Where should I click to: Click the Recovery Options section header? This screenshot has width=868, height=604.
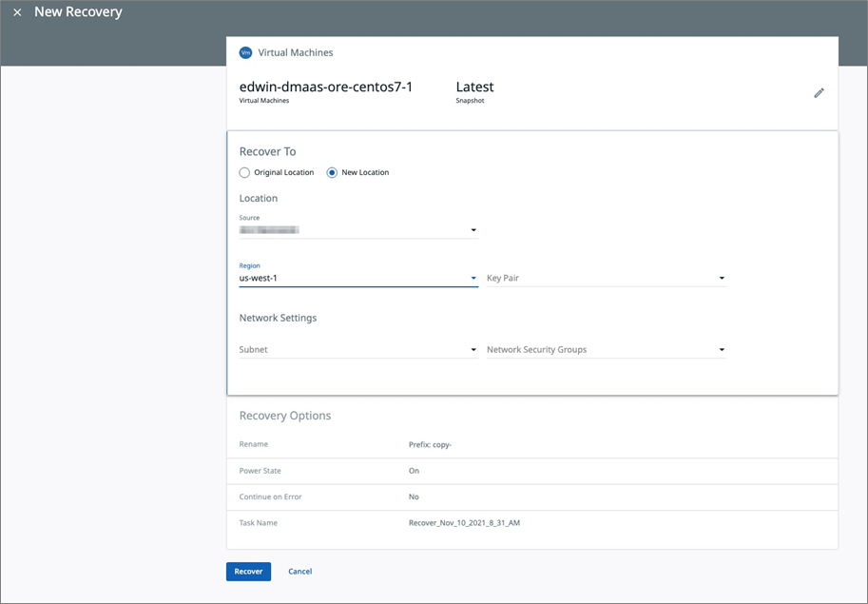(x=284, y=416)
